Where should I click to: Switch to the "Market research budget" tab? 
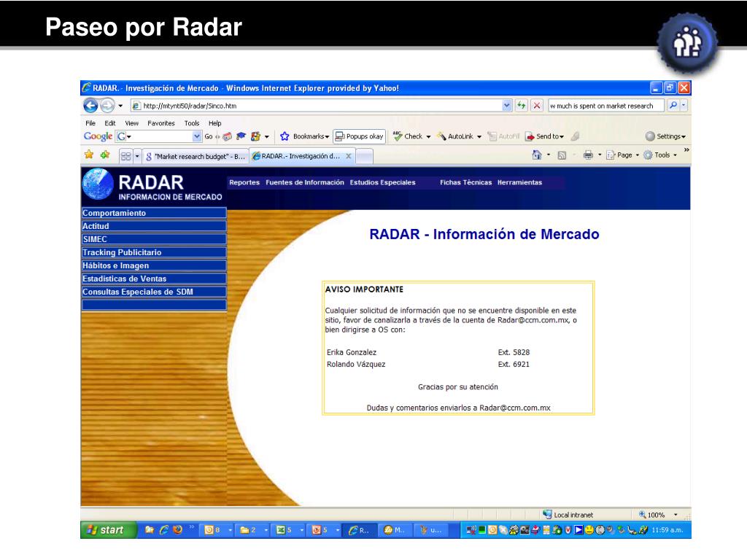click(196, 156)
